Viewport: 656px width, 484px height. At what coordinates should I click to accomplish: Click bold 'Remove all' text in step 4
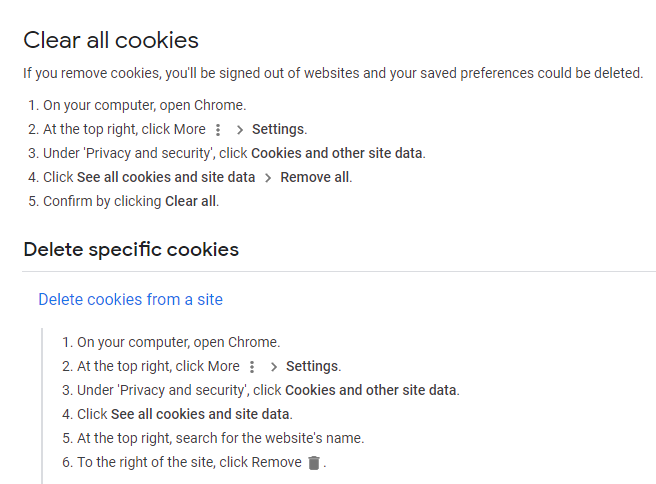(316, 177)
